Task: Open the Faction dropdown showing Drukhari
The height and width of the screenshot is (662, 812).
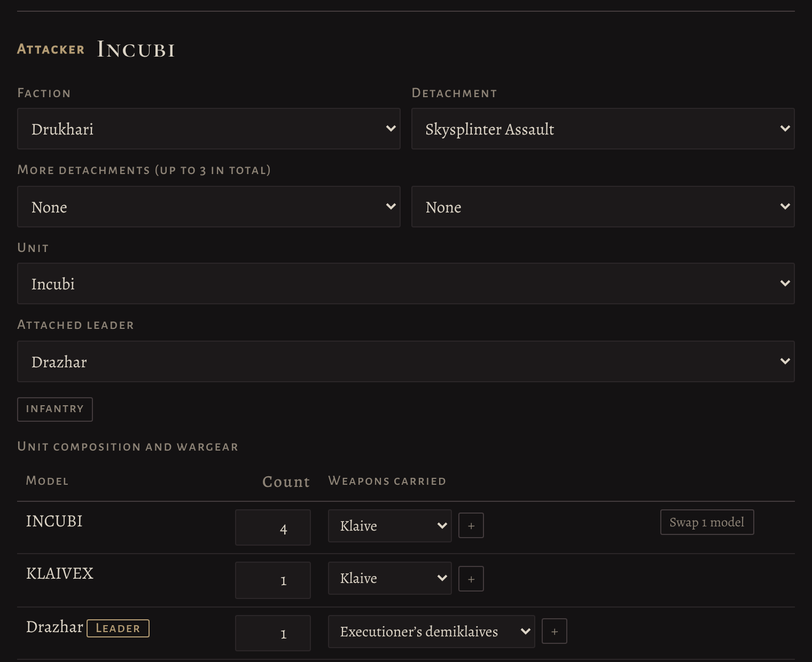Action: (x=208, y=129)
